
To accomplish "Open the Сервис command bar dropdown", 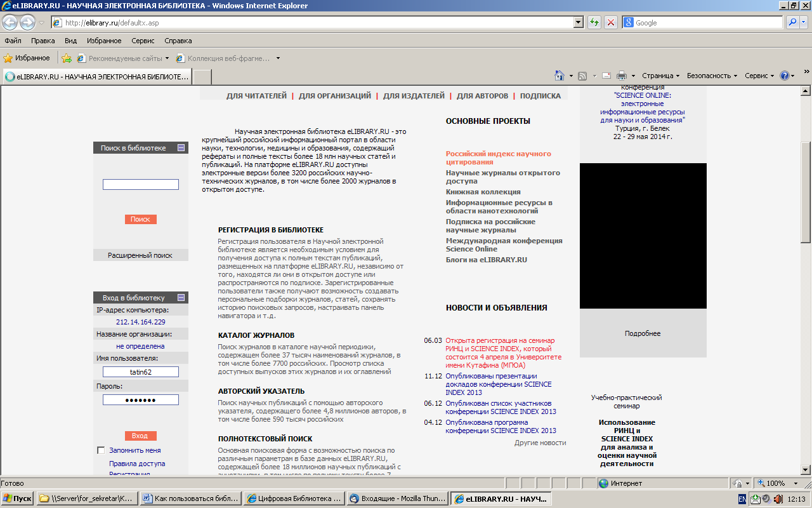I will [x=759, y=76].
